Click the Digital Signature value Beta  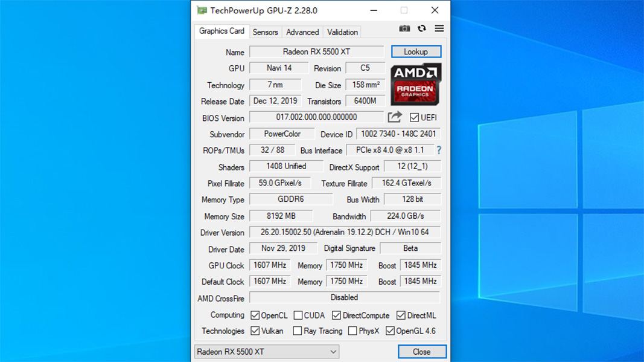[x=410, y=248]
